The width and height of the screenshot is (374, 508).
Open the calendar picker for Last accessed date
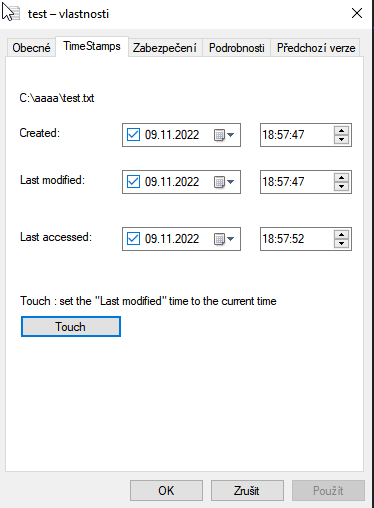click(x=224, y=239)
